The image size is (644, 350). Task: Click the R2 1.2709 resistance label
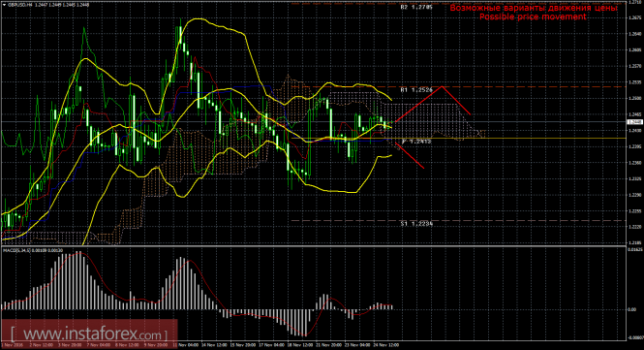416,7
